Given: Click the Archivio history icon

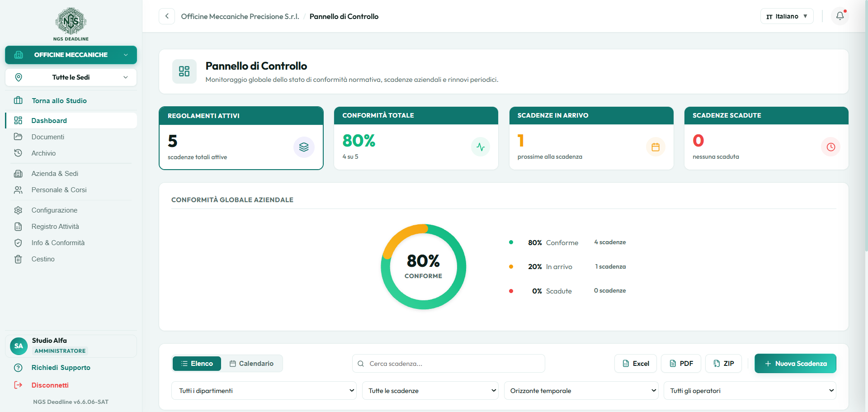Looking at the screenshot, I should pos(18,153).
